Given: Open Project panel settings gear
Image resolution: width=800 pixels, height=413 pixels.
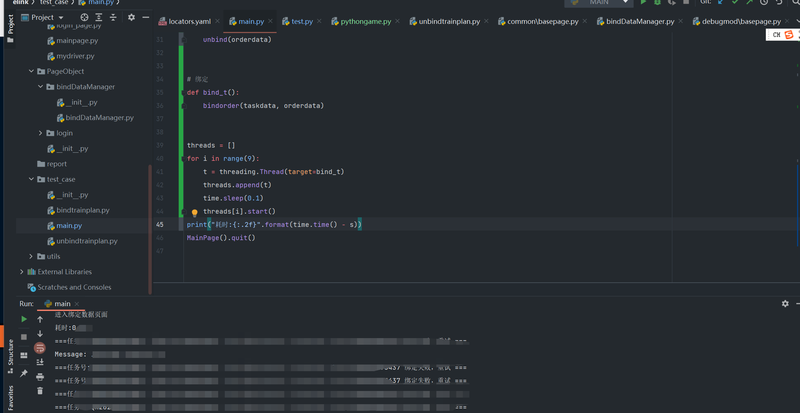Looking at the screenshot, I should 131,17.
